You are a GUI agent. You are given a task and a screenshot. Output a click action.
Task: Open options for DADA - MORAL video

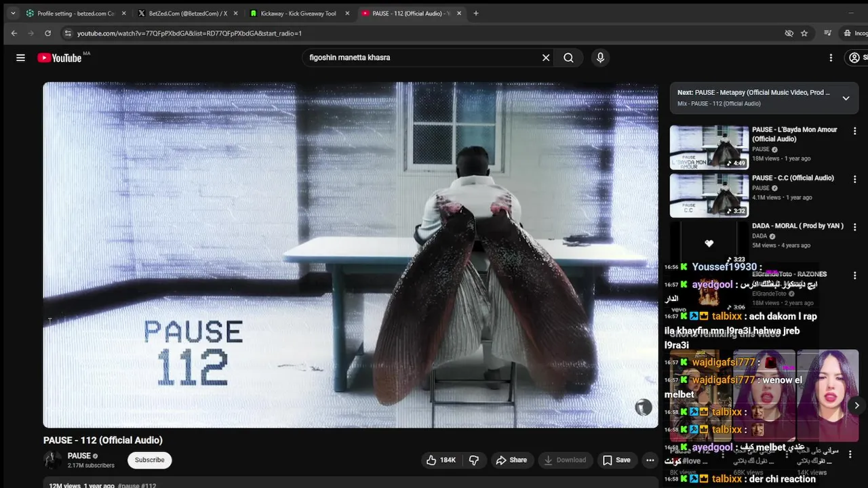coord(854,227)
